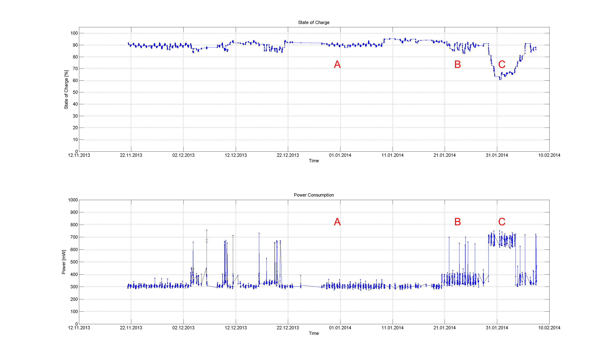Click 31.01.2014 date under State of Charge plot
607x364 pixels.
(497, 155)
